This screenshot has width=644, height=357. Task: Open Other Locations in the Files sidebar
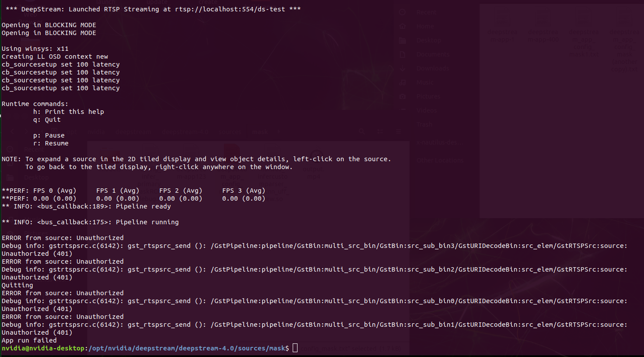[x=440, y=160]
